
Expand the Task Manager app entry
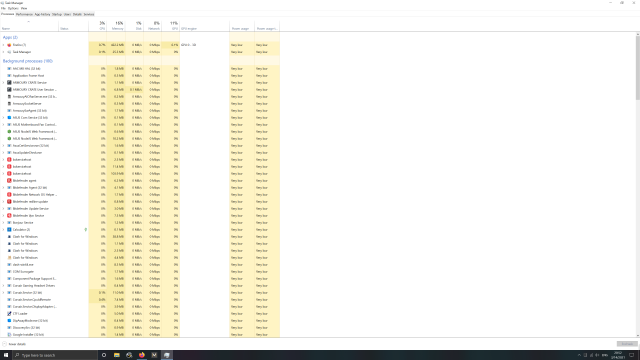(x=4, y=52)
